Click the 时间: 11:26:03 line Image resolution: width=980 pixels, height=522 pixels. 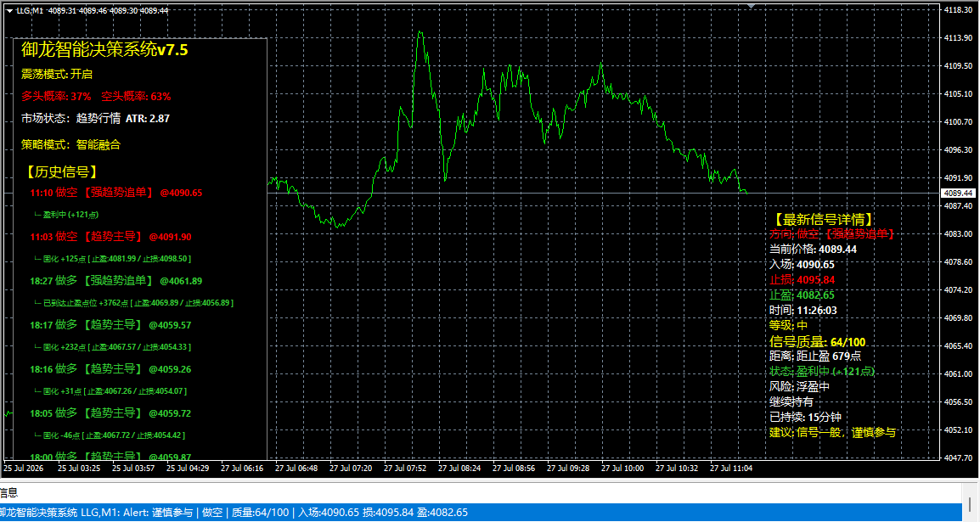click(803, 311)
